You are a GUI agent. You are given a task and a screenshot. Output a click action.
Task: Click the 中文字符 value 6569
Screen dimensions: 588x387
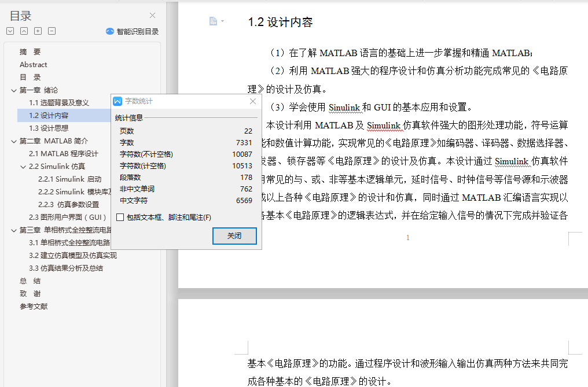244,201
